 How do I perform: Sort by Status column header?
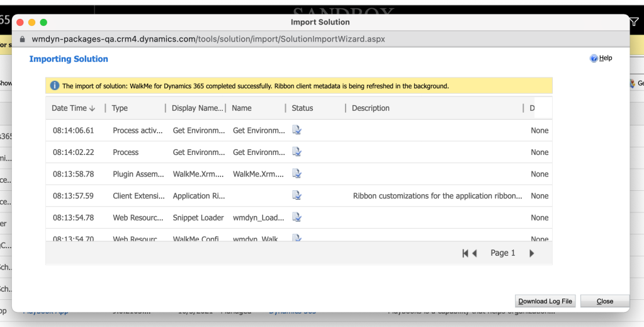point(302,108)
